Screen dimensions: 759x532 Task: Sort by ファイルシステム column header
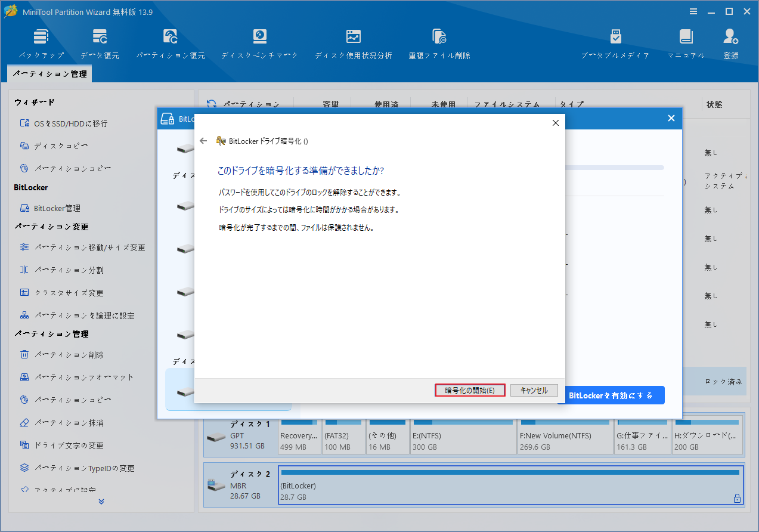(507, 104)
